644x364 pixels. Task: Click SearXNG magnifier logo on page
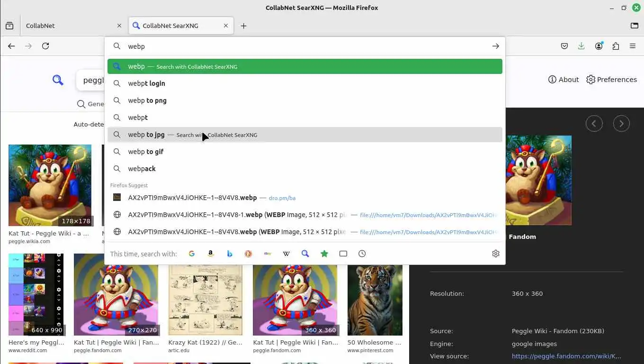(58, 80)
